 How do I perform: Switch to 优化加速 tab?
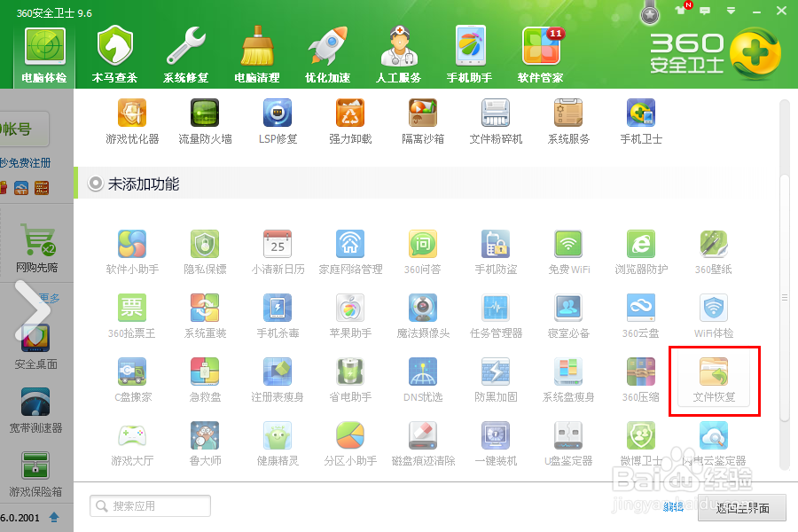click(x=328, y=56)
